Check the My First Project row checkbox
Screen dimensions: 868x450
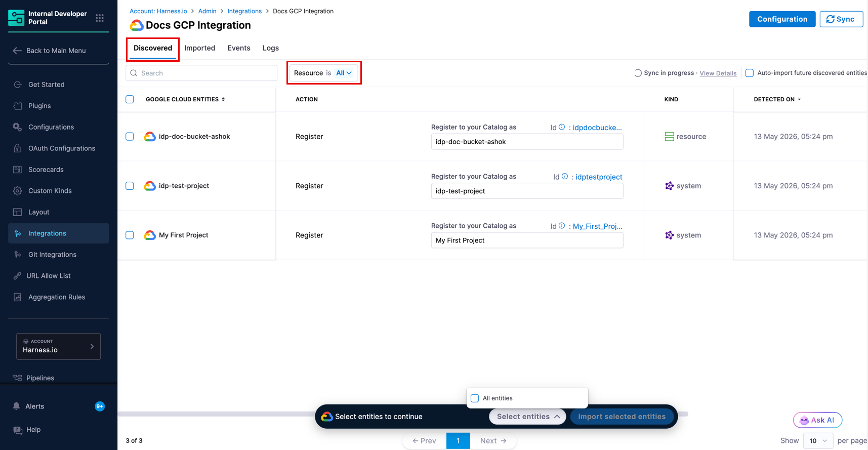click(x=130, y=235)
